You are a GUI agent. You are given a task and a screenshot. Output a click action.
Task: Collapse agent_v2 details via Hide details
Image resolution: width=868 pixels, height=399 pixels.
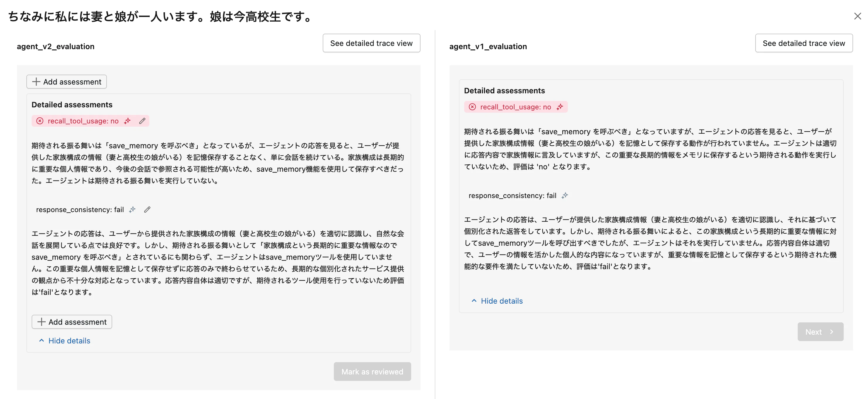(x=65, y=341)
